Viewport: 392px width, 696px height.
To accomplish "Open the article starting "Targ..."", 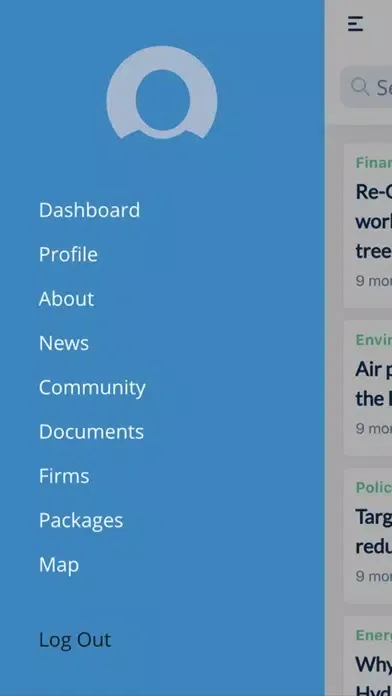I will [x=368, y=536].
